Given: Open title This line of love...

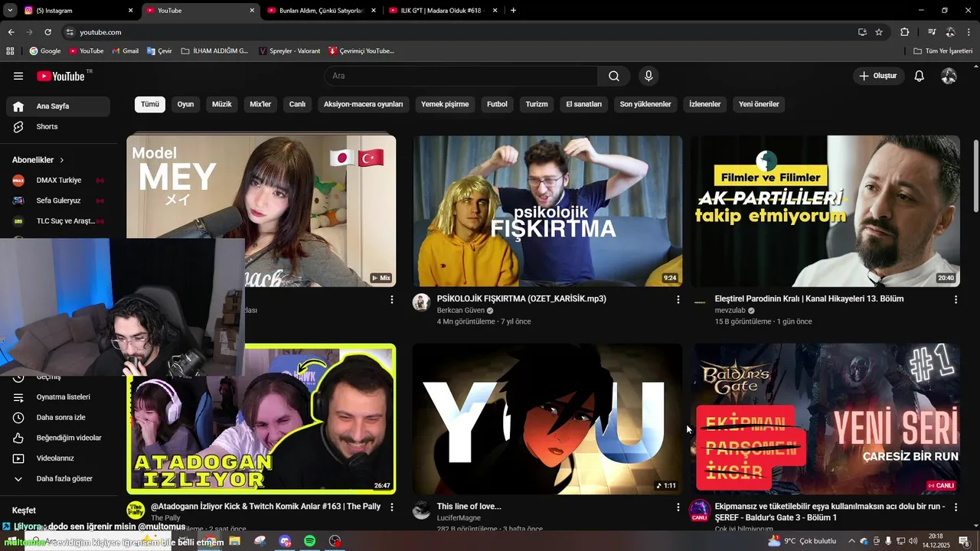Looking at the screenshot, I should point(469,507).
